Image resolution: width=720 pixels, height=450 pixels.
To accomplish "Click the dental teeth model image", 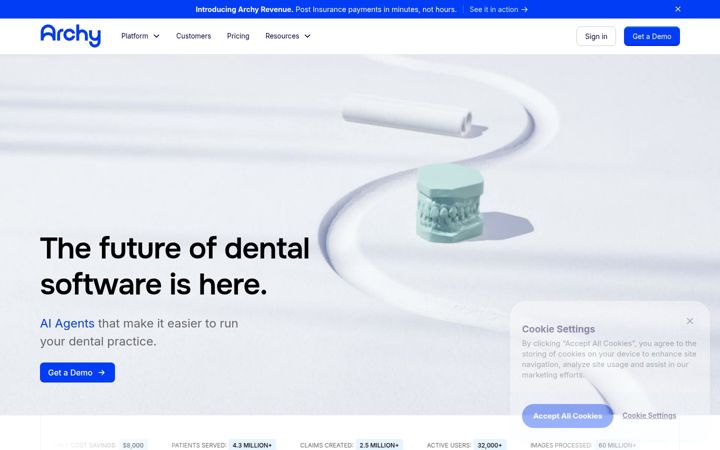I will pos(450,202).
